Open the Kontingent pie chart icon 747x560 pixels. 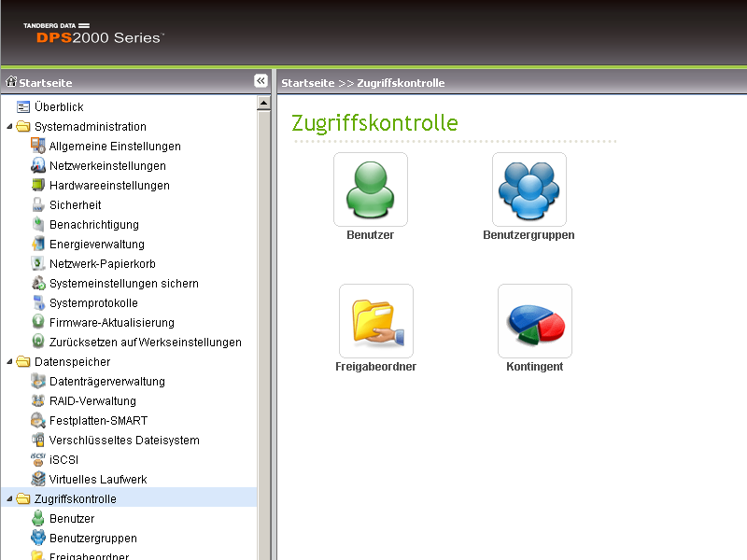[x=535, y=321]
